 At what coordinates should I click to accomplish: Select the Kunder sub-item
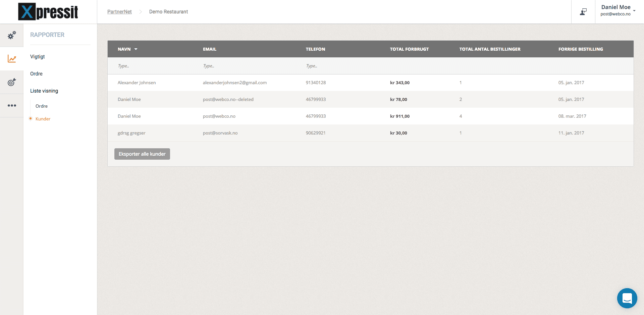(x=43, y=119)
